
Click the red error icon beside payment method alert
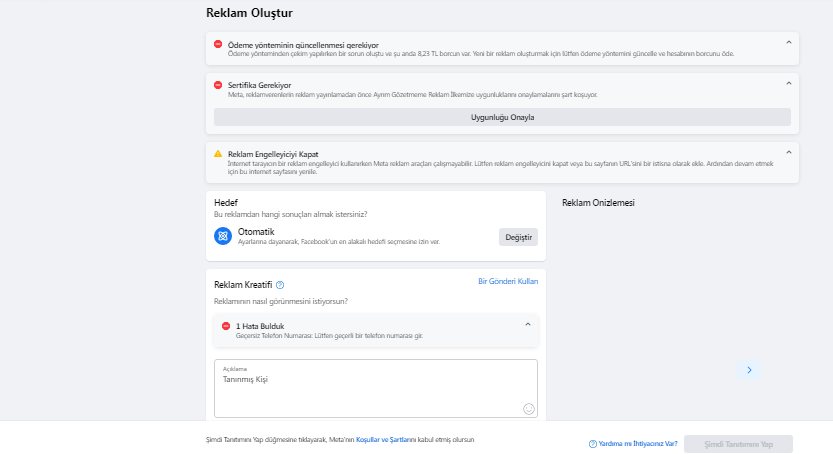coord(218,44)
